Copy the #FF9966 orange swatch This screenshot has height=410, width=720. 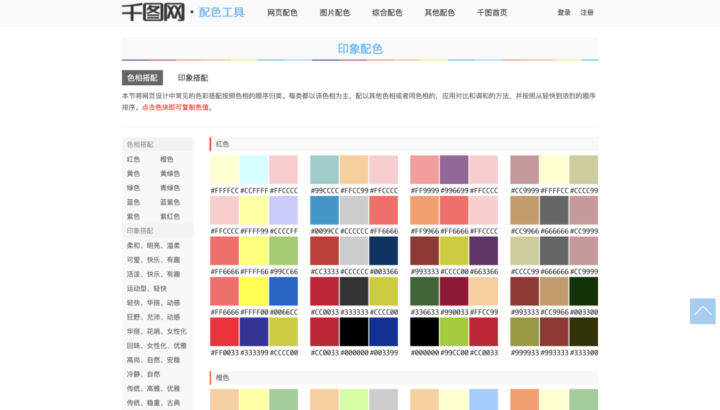[424, 210]
